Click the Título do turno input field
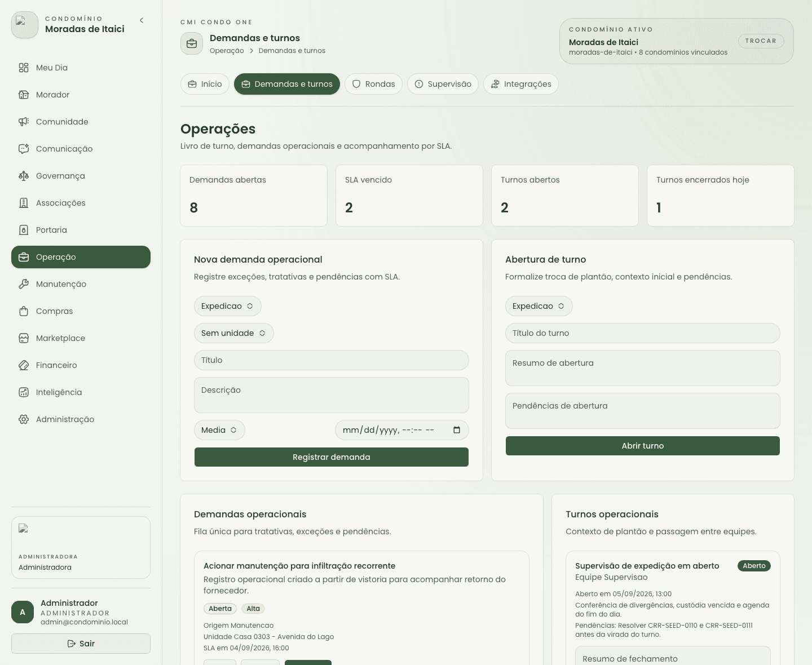812x665 pixels. [x=643, y=333]
